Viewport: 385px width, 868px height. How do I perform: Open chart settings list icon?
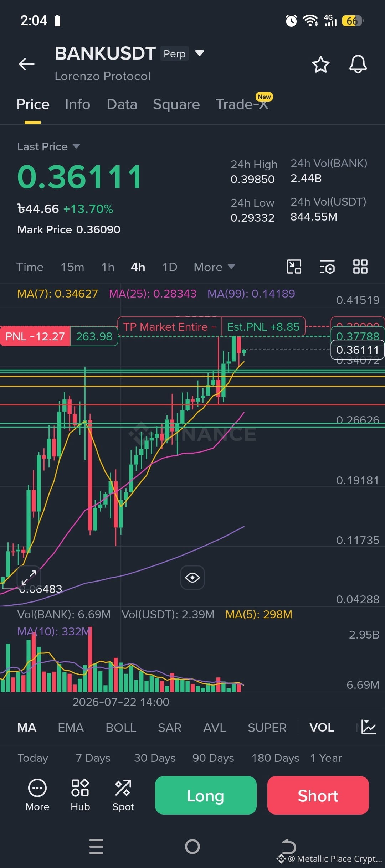(327, 267)
